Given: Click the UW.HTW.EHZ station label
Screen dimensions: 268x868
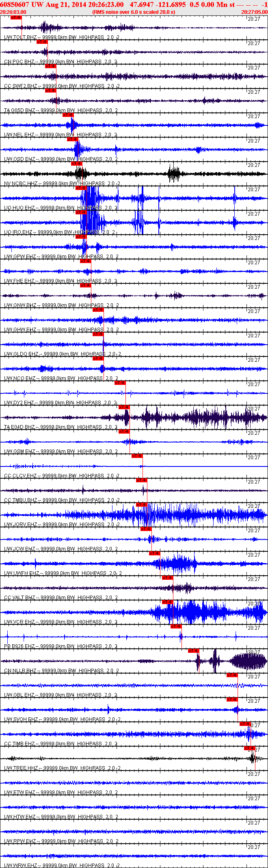Looking at the screenshot, I should (x=19, y=817).
